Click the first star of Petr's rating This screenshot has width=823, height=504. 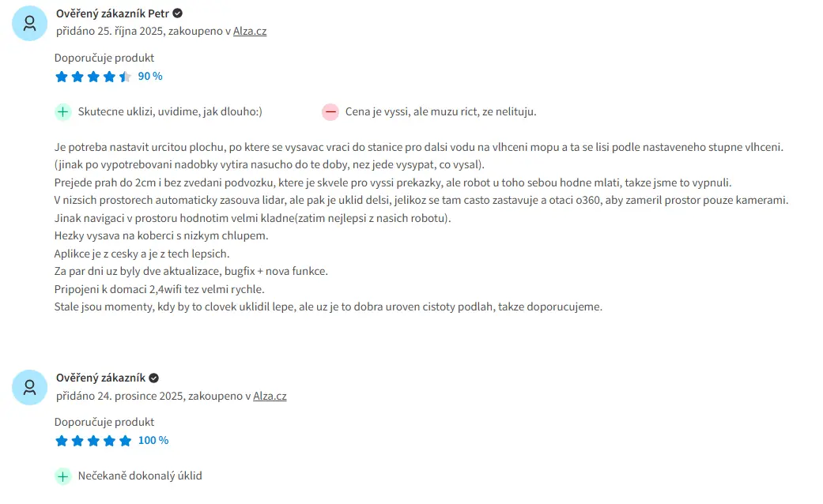pyautogui.click(x=62, y=77)
